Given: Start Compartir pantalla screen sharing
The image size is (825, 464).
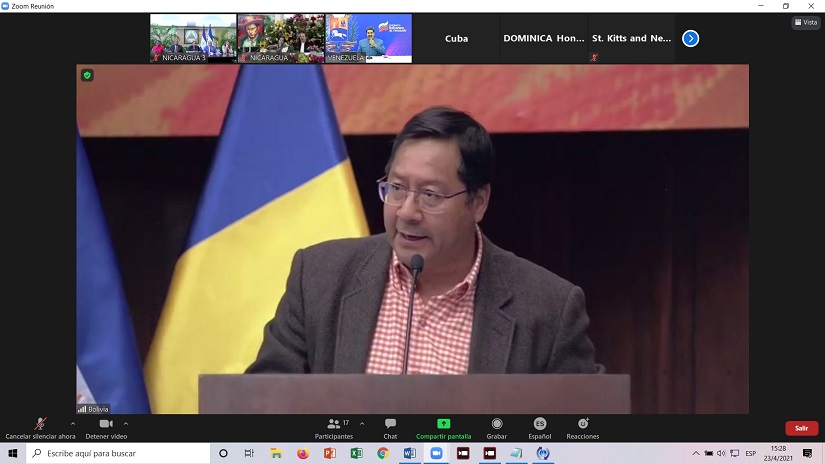Looking at the screenshot, I should point(444,429).
